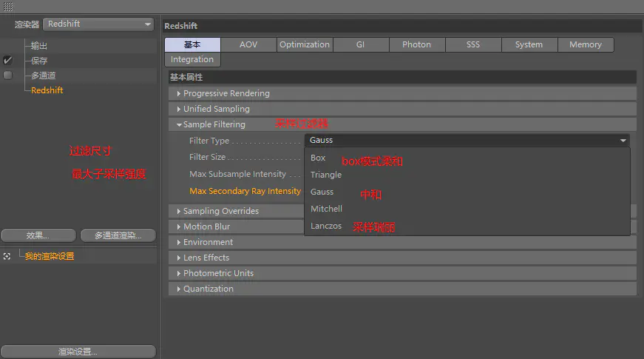Screen dimensions: 644x359
Task: Click the 渲染设置... button
Action: (x=78, y=352)
